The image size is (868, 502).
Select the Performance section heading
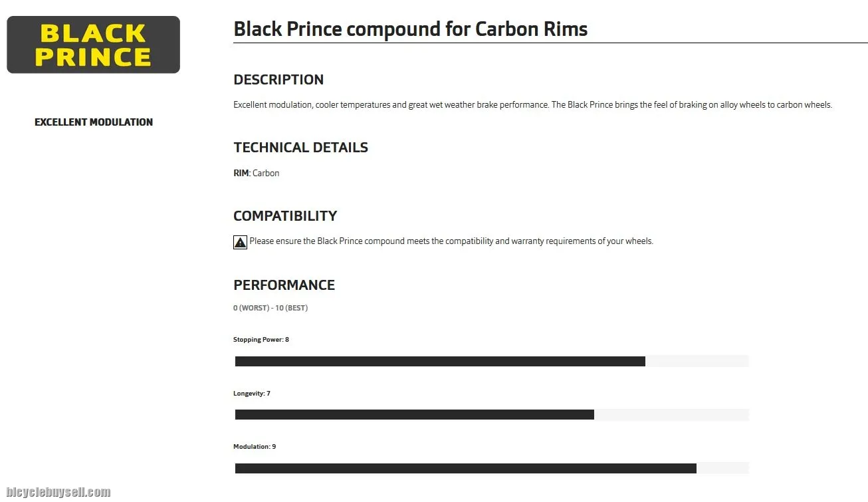[x=284, y=285]
